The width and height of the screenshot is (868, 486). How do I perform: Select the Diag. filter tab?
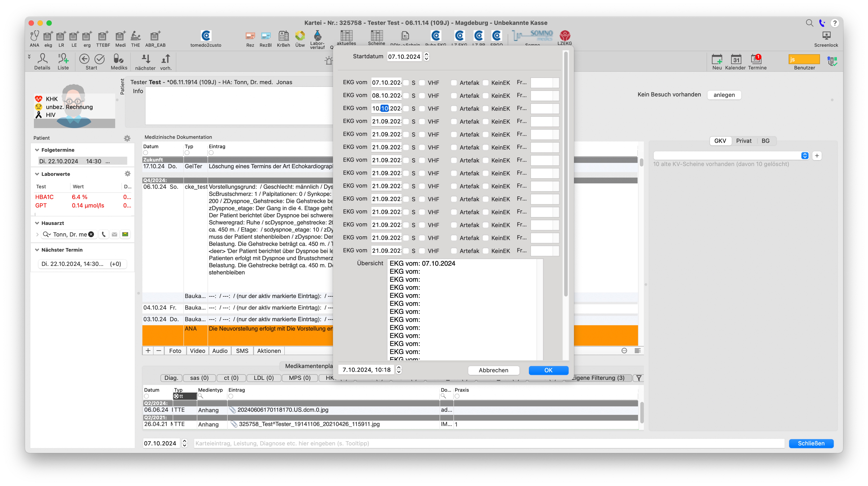click(x=171, y=378)
